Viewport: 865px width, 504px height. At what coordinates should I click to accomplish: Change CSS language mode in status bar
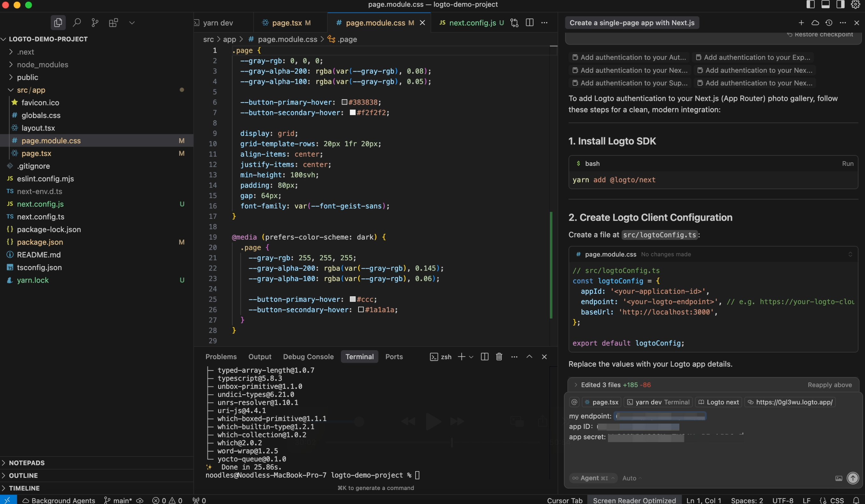837,500
